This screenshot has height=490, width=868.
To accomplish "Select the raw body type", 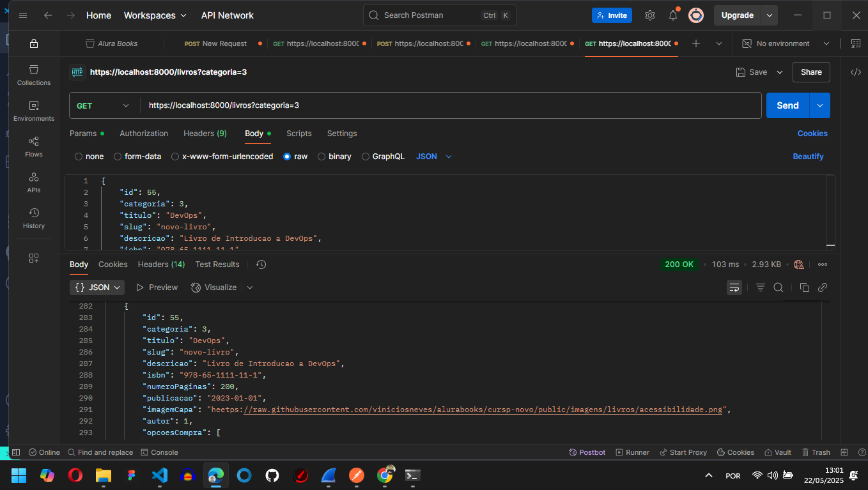I will point(295,157).
